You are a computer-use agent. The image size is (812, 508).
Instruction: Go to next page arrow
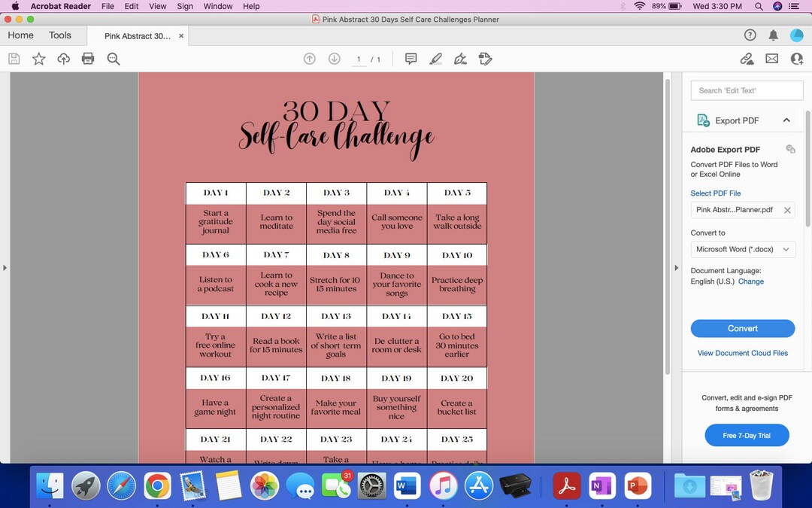[x=335, y=59]
